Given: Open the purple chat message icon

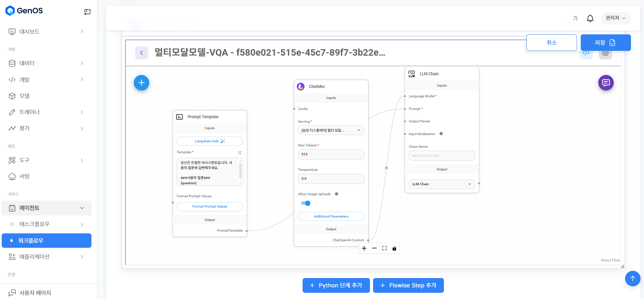Looking at the screenshot, I should tap(605, 83).
